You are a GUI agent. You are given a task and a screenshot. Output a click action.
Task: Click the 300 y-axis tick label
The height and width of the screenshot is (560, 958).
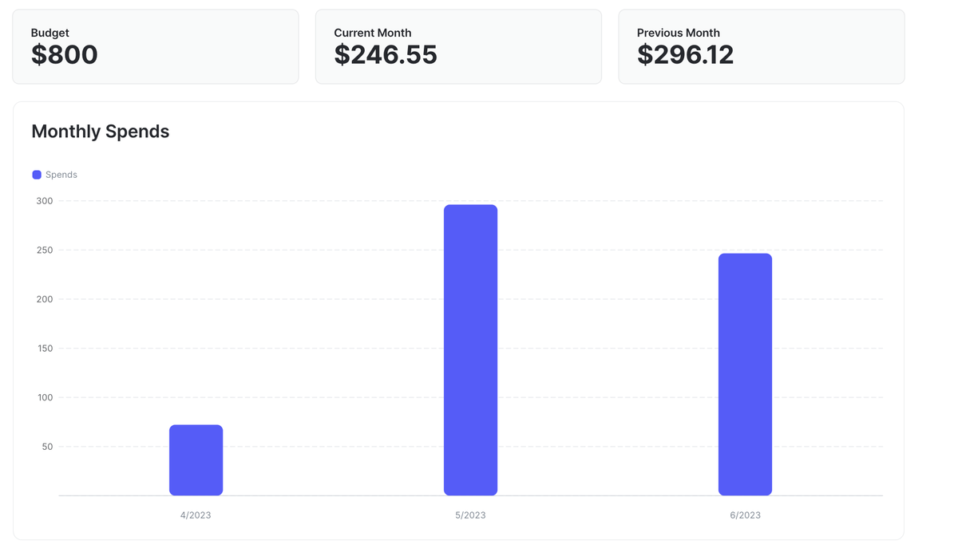point(45,201)
